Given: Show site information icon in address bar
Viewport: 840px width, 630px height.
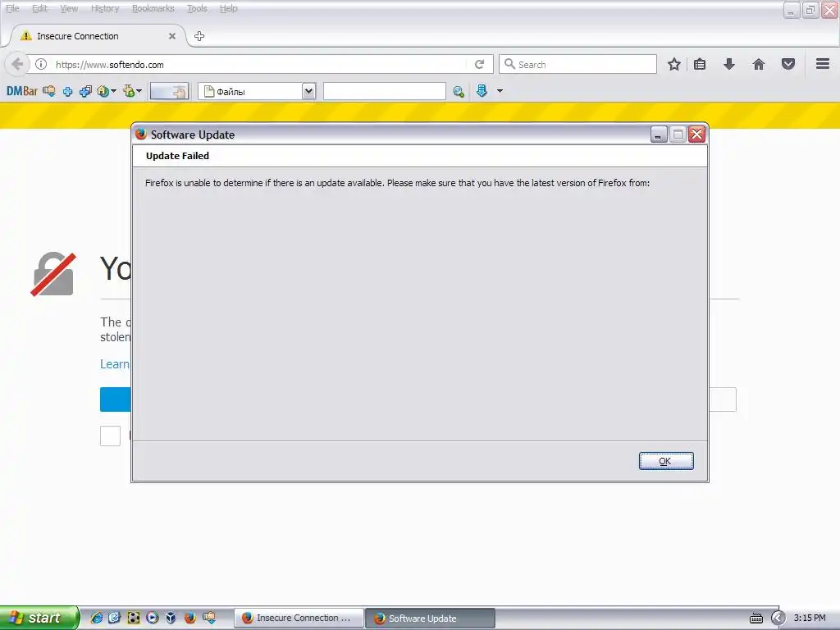Looking at the screenshot, I should 41,64.
